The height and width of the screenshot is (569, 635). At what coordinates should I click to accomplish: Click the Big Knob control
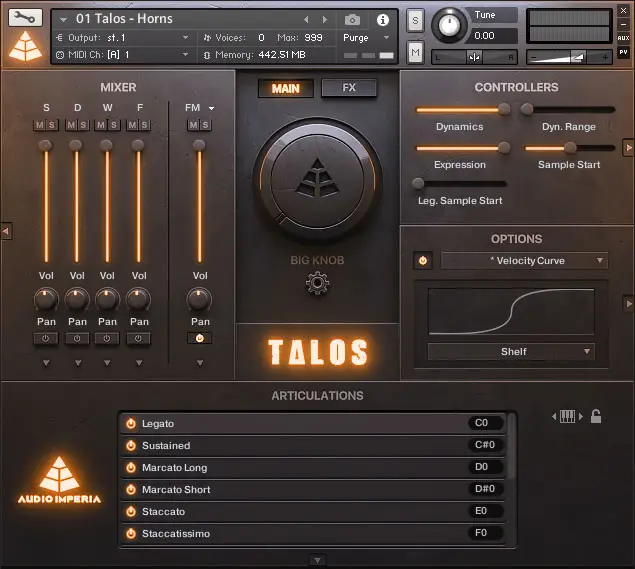pos(318,181)
